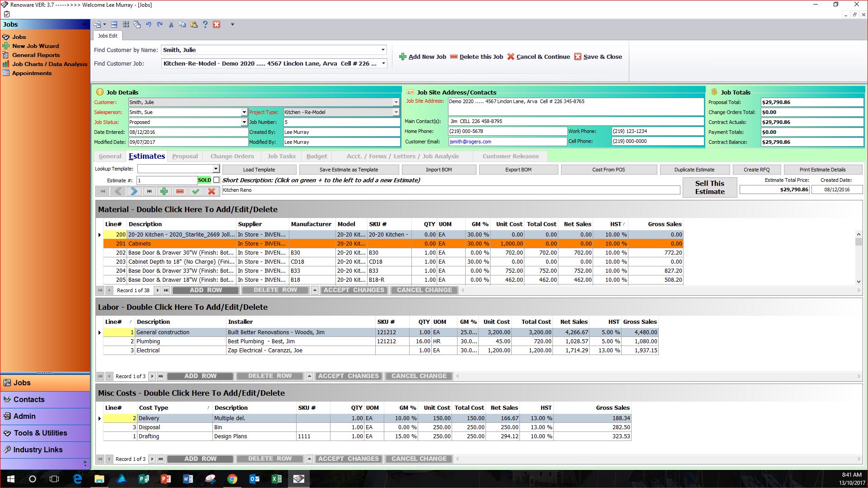Image resolution: width=868 pixels, height=488 pixels.
Task: Expand the Salesperson dropdown
Action: pos(244,112)
